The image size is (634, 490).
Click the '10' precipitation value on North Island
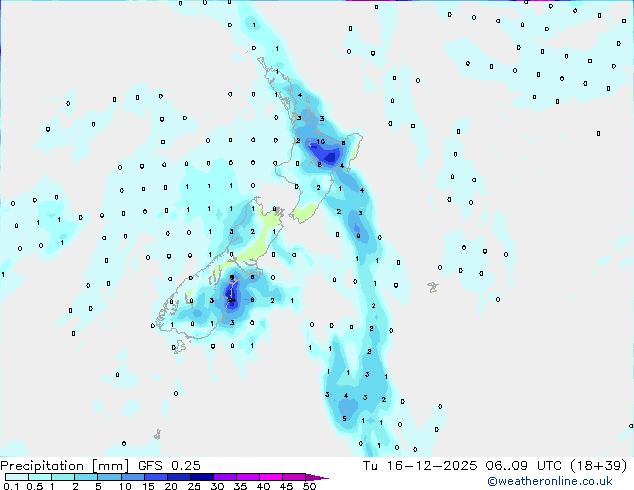321,142
